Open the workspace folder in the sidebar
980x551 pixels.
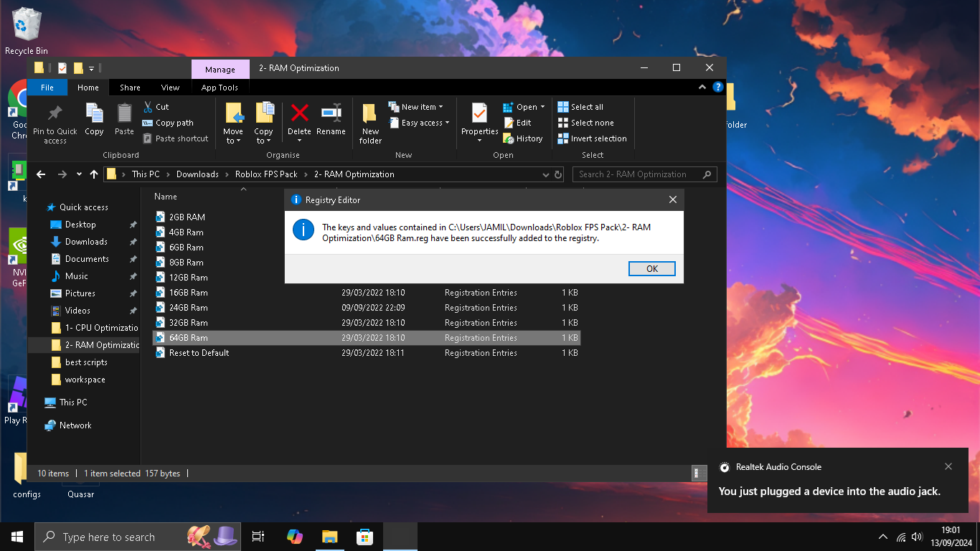click(85, 380)
